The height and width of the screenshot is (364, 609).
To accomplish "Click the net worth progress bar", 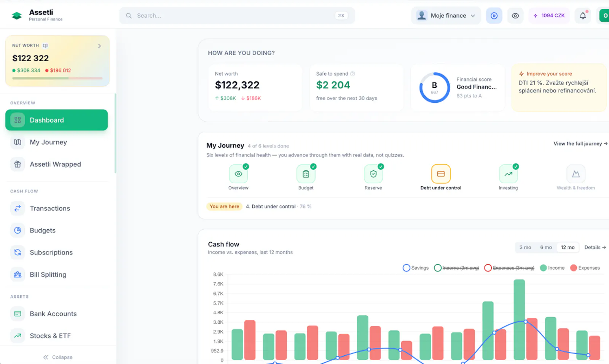I will coord(57,78).
